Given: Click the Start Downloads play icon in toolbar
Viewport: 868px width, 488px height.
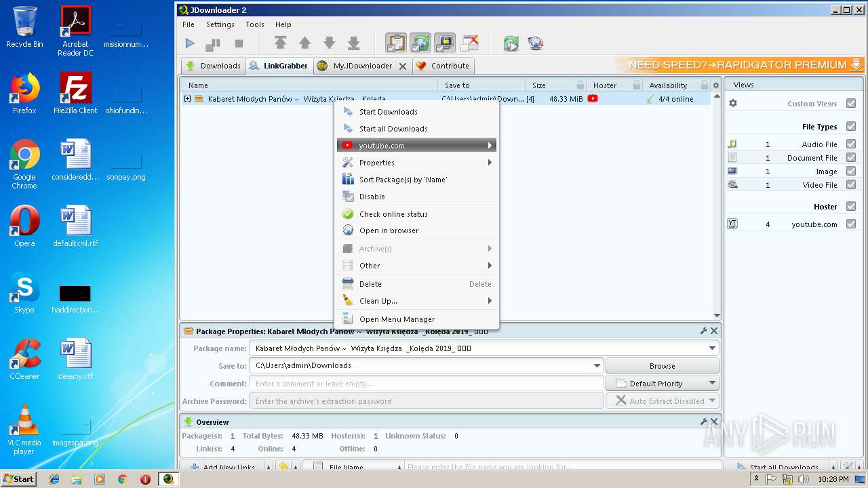Looking at the screenshot, I should (x=190, y=43).
